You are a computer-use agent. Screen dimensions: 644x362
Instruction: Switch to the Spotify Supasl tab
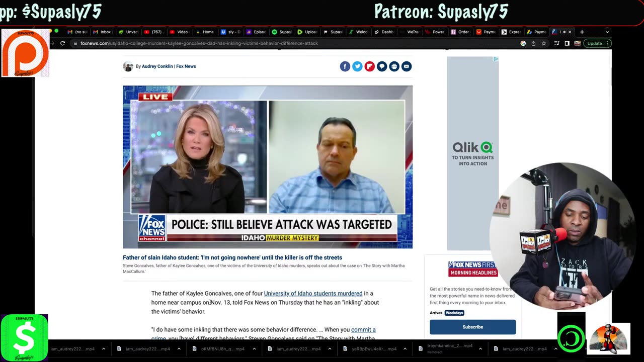tap(282, 32)
